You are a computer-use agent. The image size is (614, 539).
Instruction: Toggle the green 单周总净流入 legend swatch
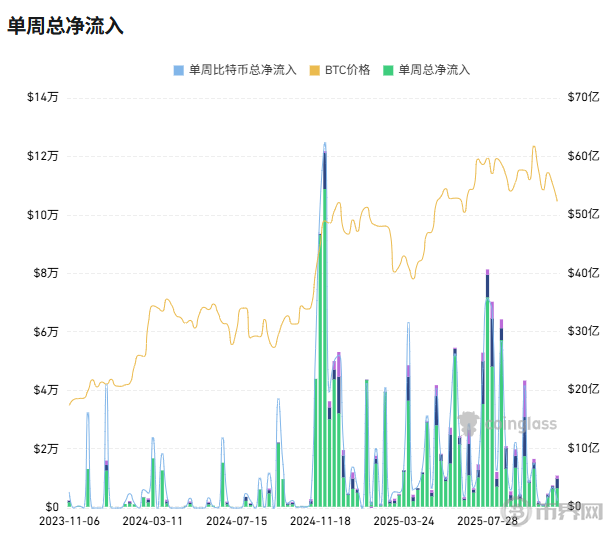click(388, 71)
